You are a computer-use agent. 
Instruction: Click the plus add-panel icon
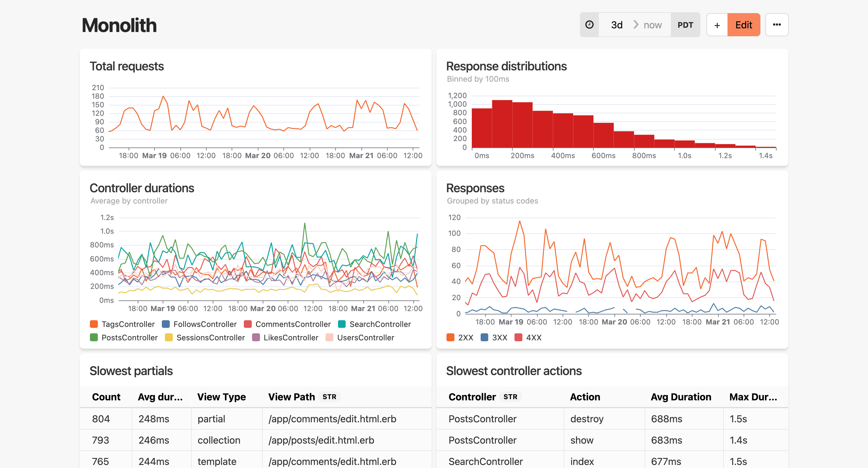coord(717,25)
